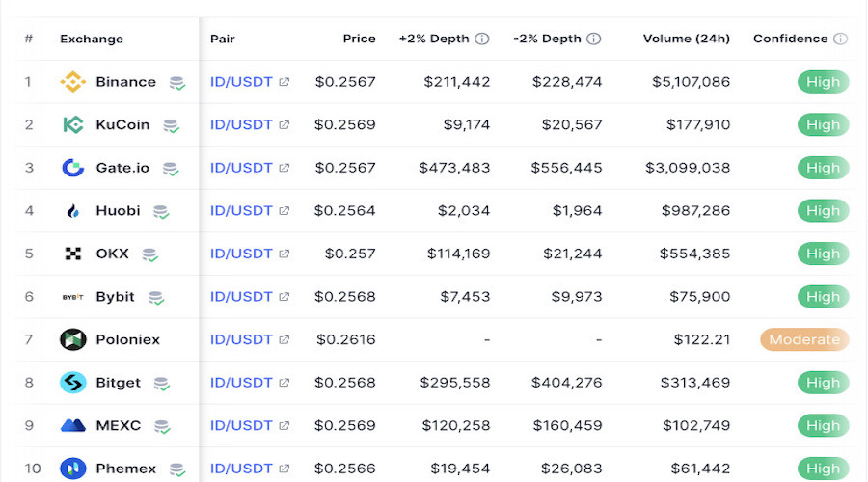The image size is (868, 482).
Task: Click the Bitget logo icon
Action: (73, 383)
